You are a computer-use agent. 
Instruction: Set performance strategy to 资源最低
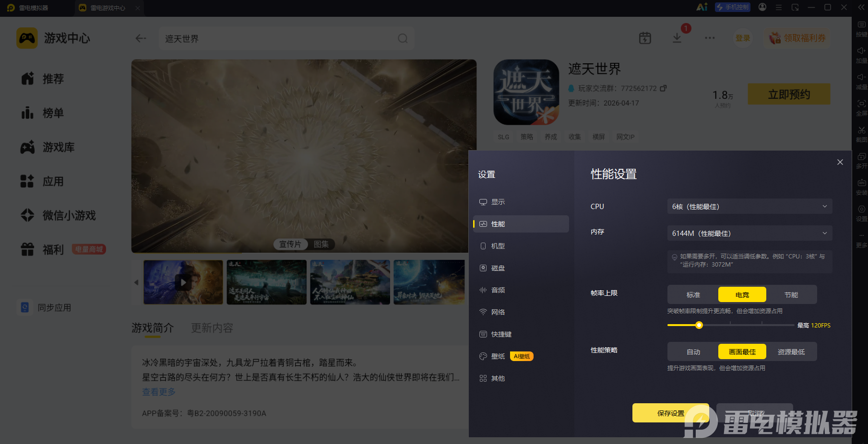point(791,352)
